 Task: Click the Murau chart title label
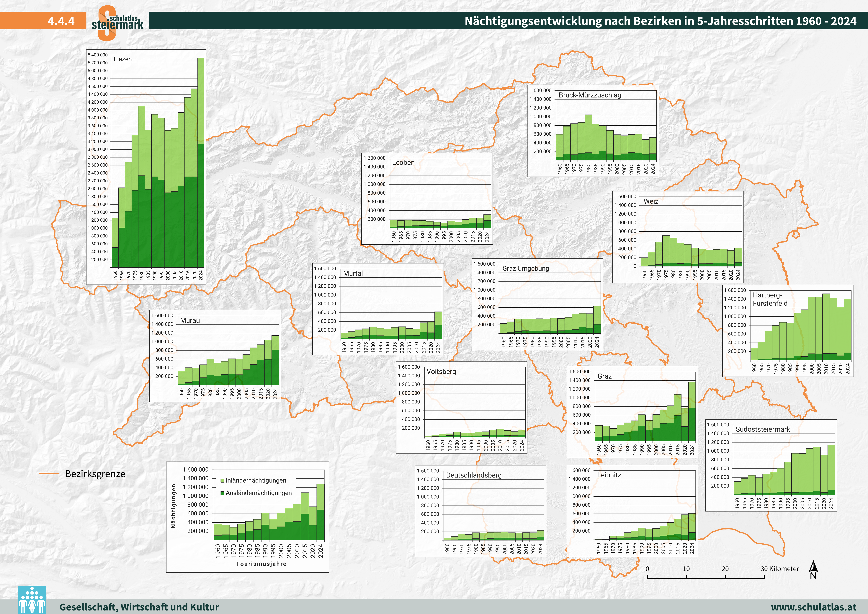coord(190,320)
